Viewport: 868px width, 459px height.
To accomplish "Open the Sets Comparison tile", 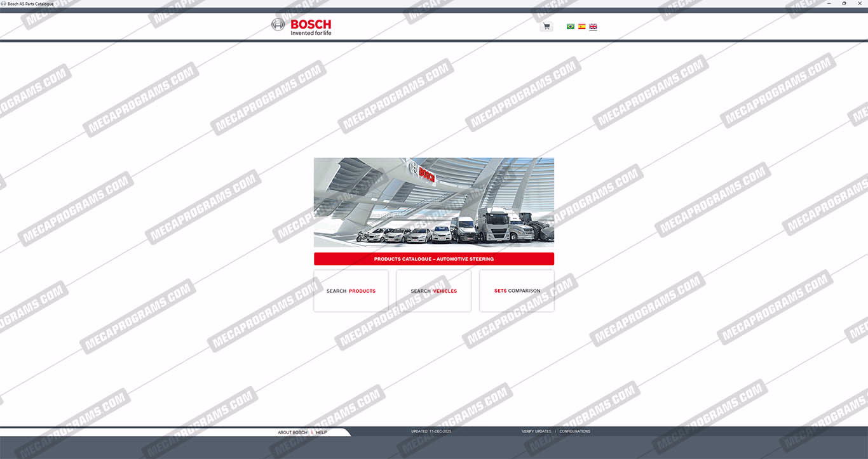I will coord(517,291).
